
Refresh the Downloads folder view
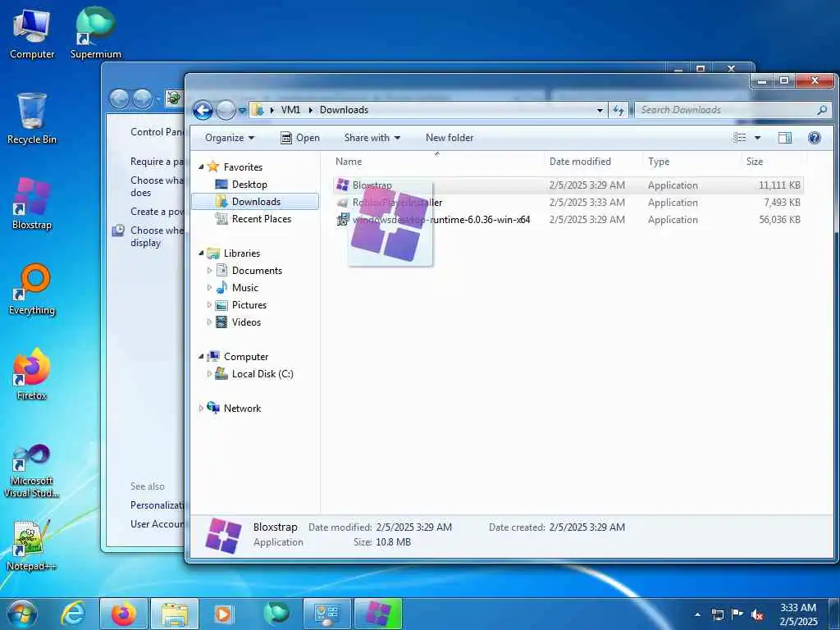(619, 110)
